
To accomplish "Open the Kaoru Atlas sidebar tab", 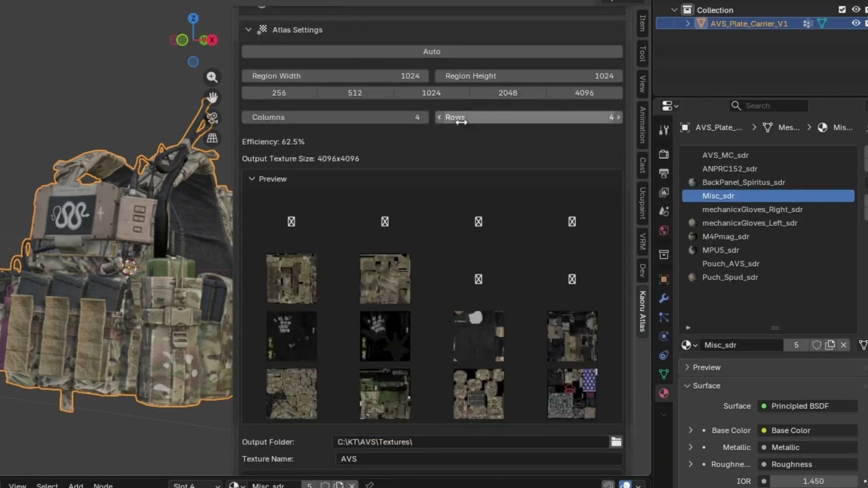I will (x=642, y=311).
